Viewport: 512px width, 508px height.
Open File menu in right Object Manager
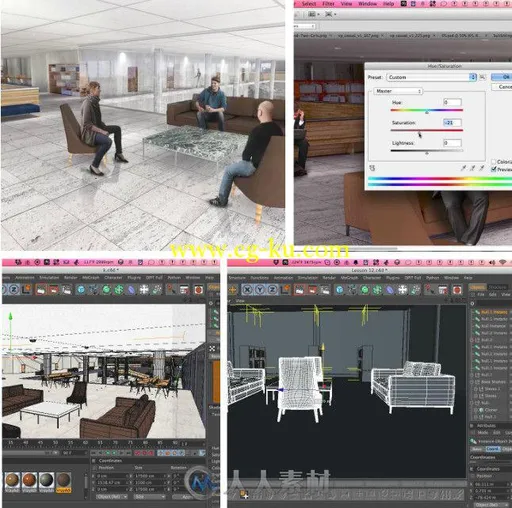(482, 295)
